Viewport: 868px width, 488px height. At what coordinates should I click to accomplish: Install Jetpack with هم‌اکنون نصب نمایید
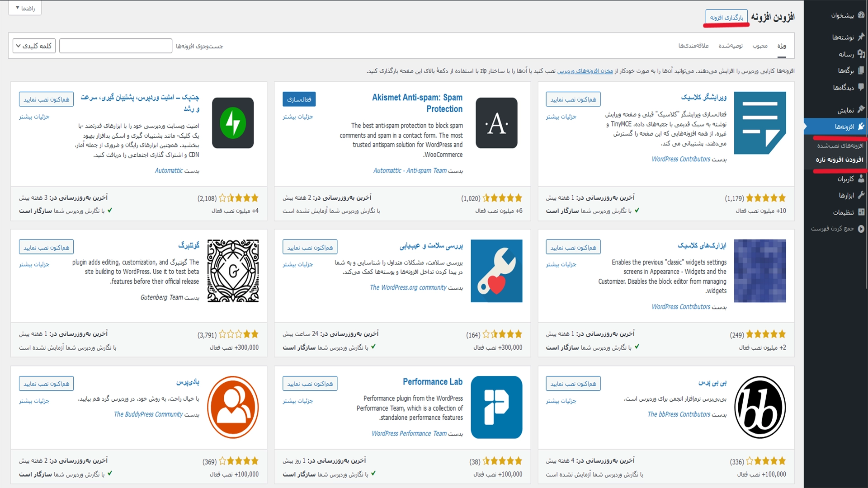click(46, 99)
